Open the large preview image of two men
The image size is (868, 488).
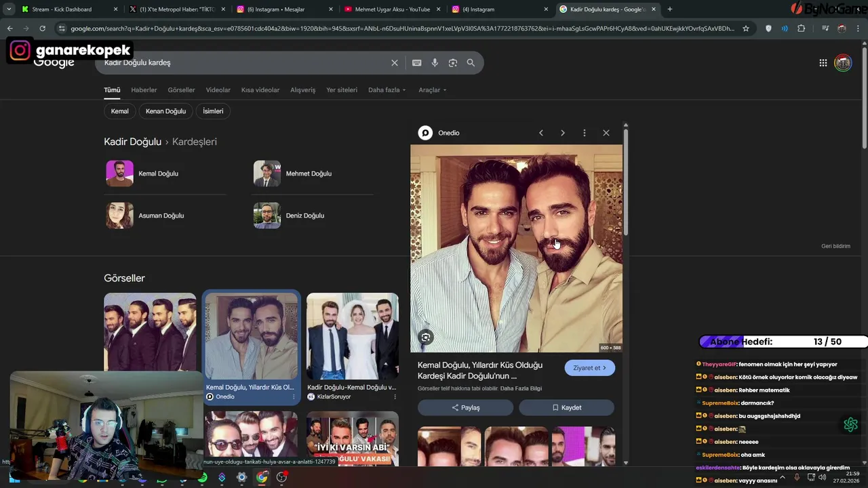pyautogui.click(x=516, y=248)
